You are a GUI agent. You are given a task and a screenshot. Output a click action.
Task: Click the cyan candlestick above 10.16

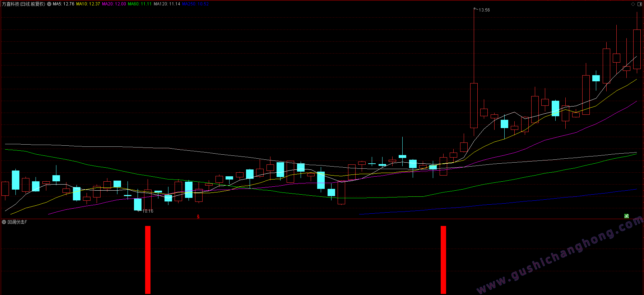138,204
